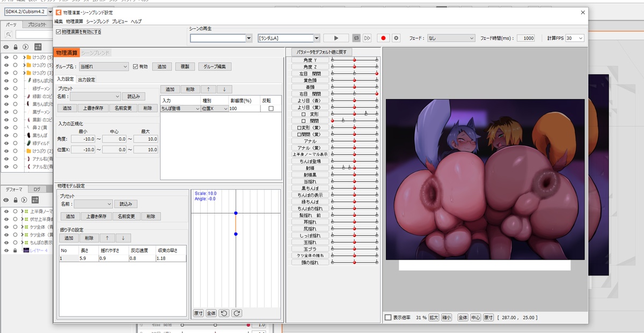Open the 物理演算 menu in menu bar
This screenshot has width=644, height=333.
pos(75,21)
